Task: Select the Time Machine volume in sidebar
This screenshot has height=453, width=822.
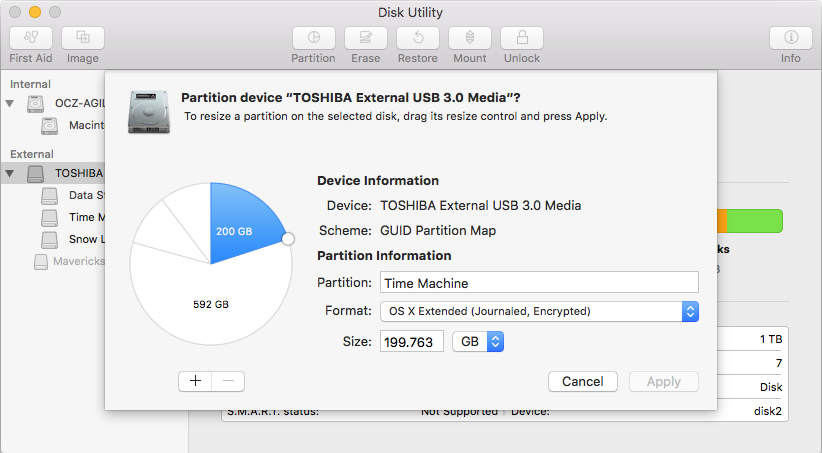Action: coord(73,217)
